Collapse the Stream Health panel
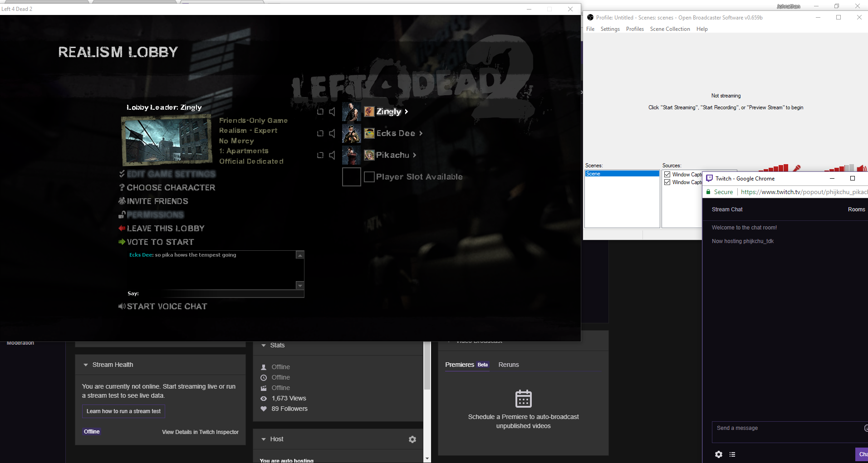This screenshot has width=868, height=463. click(x=86, y=365)
